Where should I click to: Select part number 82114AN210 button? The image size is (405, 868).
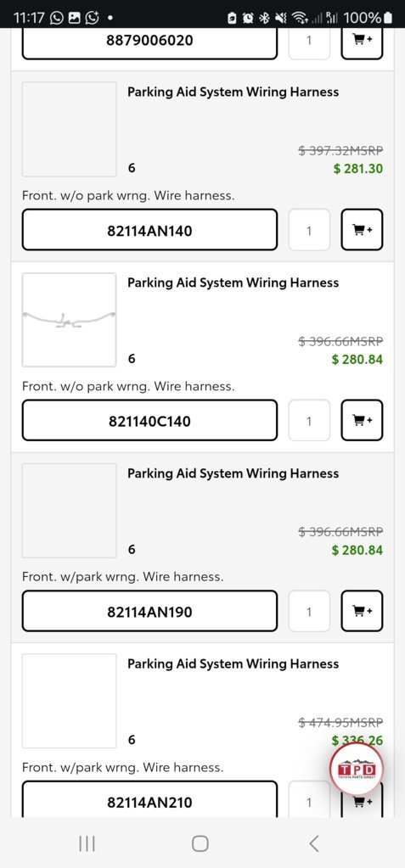tap(149, 799)
